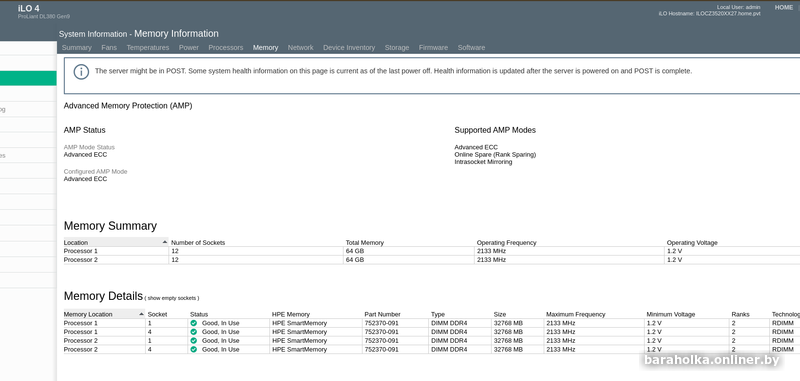
Task: Select the Processors tab
Action: click(226, 47)
